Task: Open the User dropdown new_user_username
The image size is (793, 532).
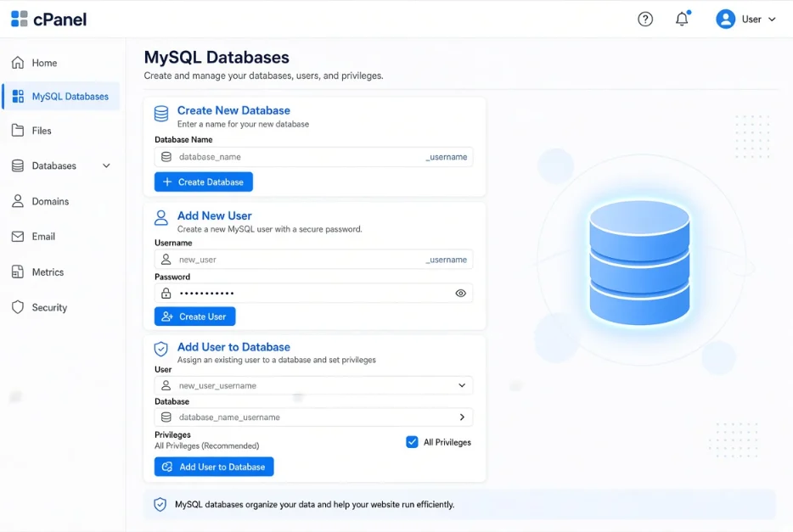Action: 313,385
